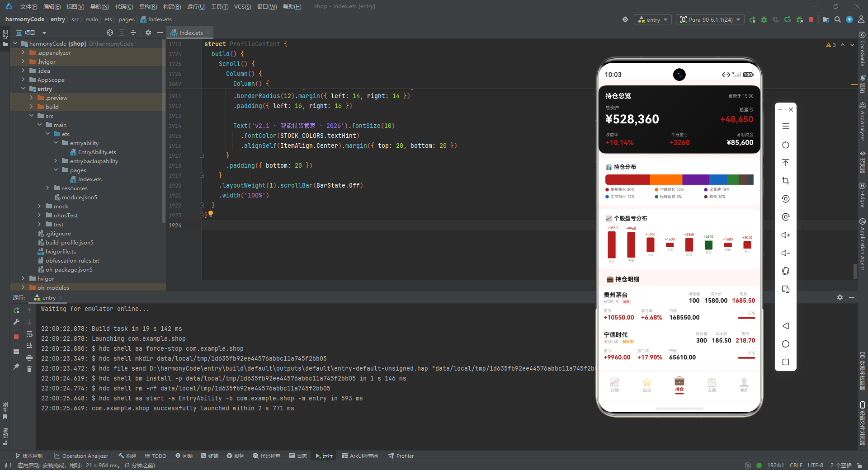The image size is (868, 470).
Task: Click the emulator shake device icon
Action: click(x=786, y=271)
